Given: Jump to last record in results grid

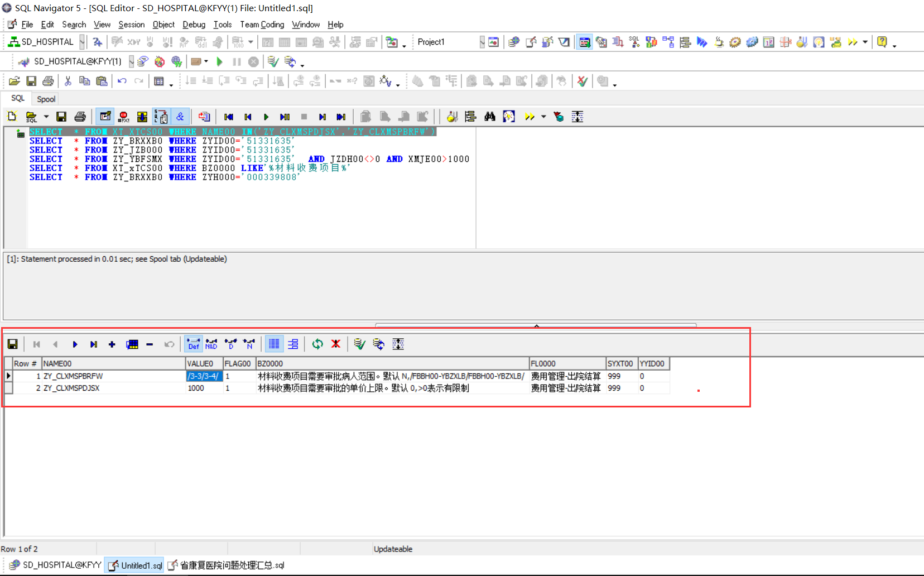Looking at the screenshot, I should click(x=94, y=344).
